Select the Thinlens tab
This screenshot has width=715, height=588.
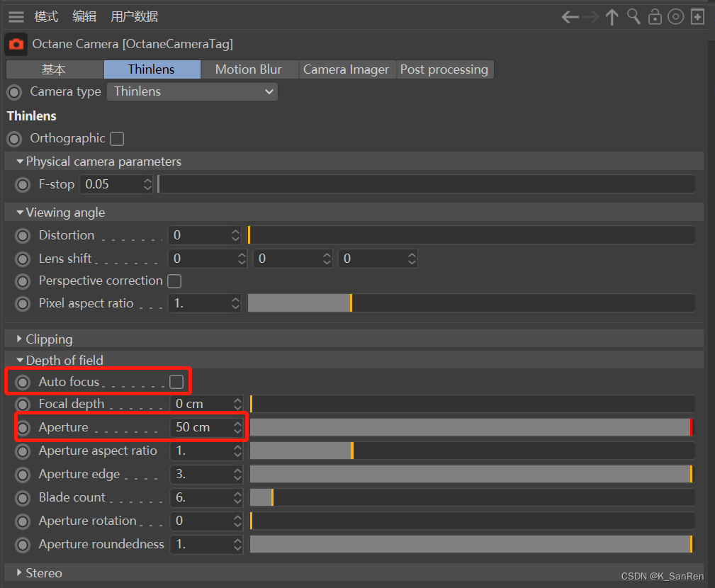[152, 69]
